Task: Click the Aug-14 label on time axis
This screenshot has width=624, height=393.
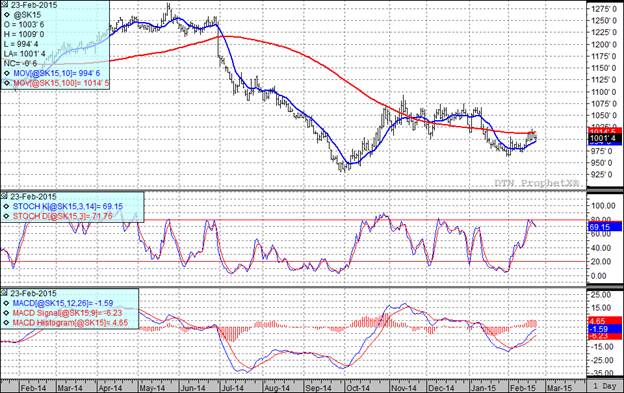Action: pyautogui.click(x=277, y=388)
